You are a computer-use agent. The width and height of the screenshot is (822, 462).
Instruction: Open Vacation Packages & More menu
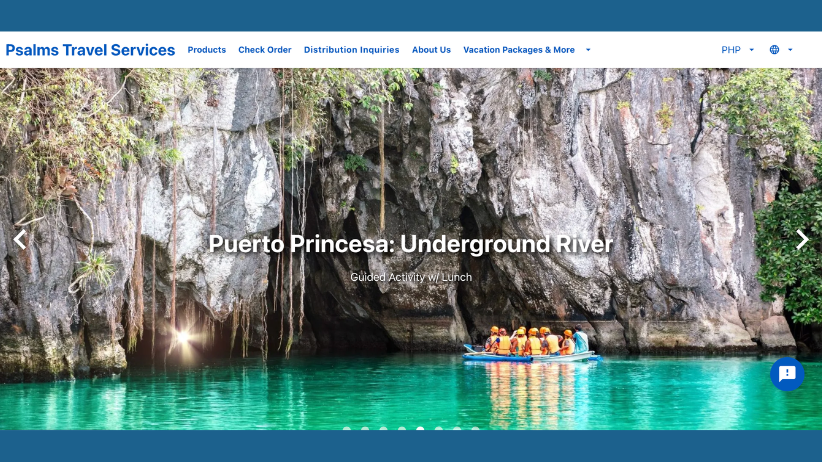pyautogui.click(x=519, y=50)
